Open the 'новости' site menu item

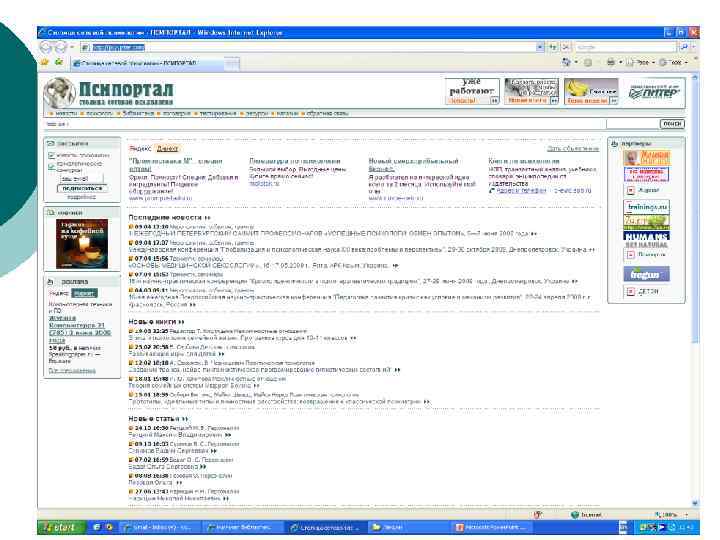[x=66, y=113]
